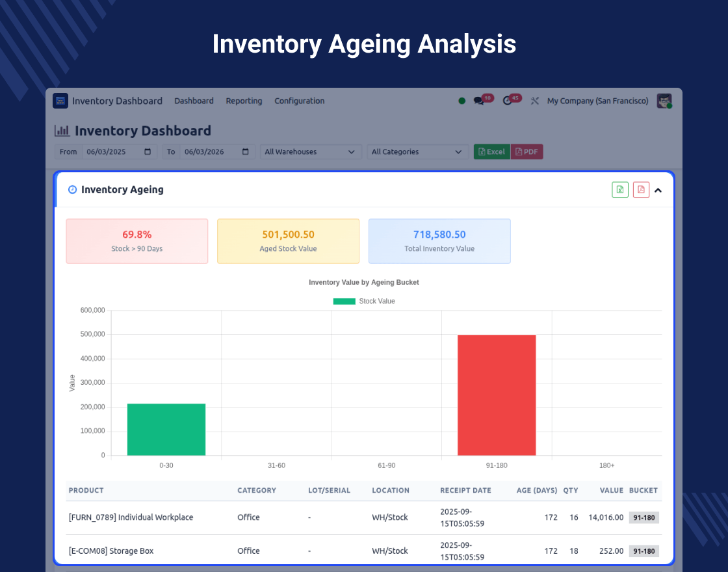
Task: Click the To date field 06/03/2026
Action: [x=217, y=152]
